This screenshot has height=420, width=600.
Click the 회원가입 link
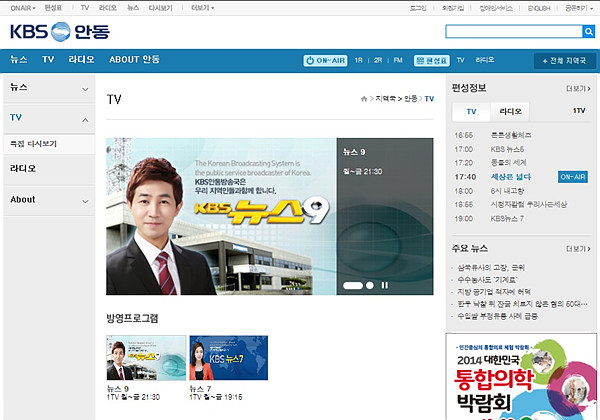[453, 8]
